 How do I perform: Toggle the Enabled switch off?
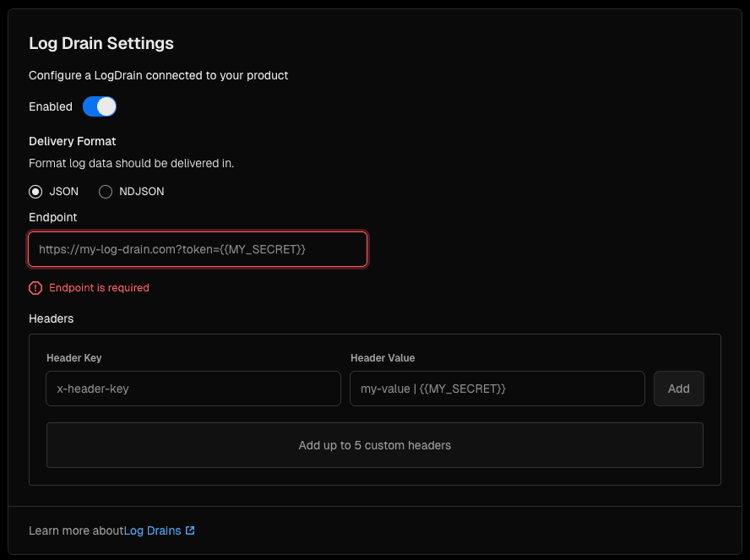pos(99,106)
